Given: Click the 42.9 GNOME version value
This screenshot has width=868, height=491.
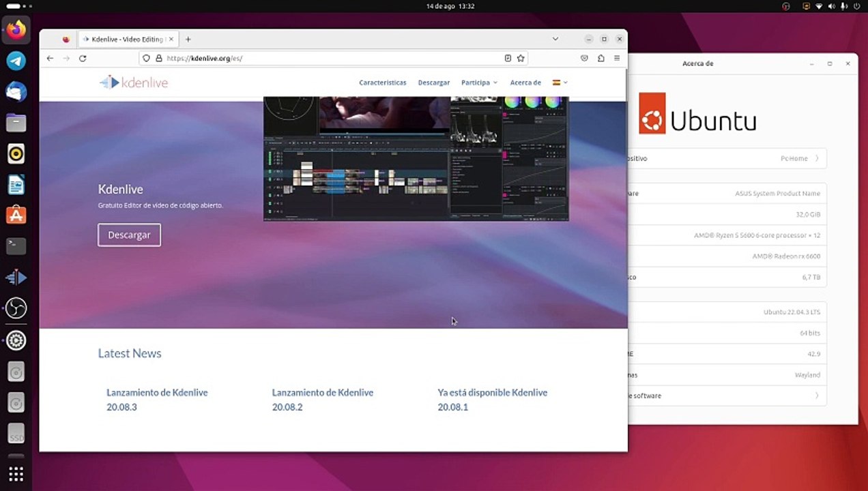Looking at the screenshot, I should click(x=813, y=355).
